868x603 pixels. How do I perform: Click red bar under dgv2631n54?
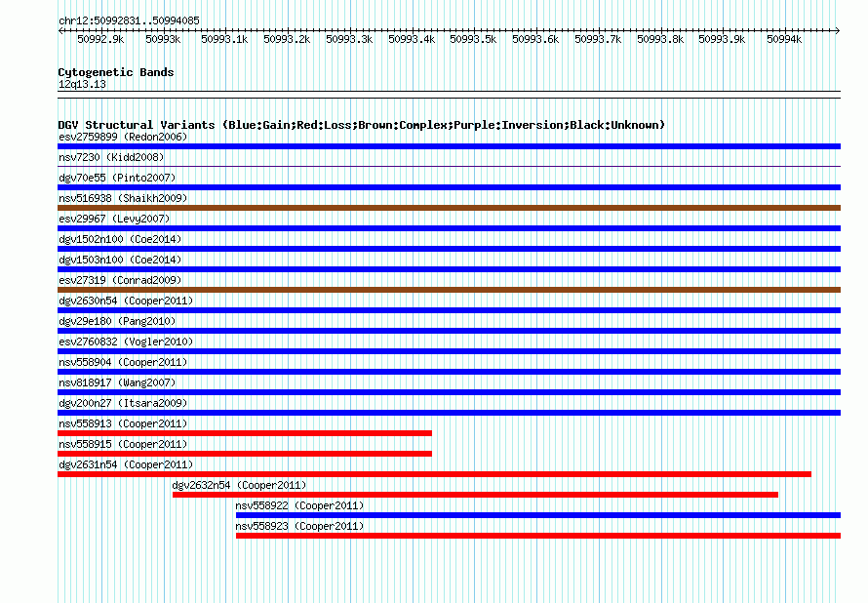pos(435,474)
